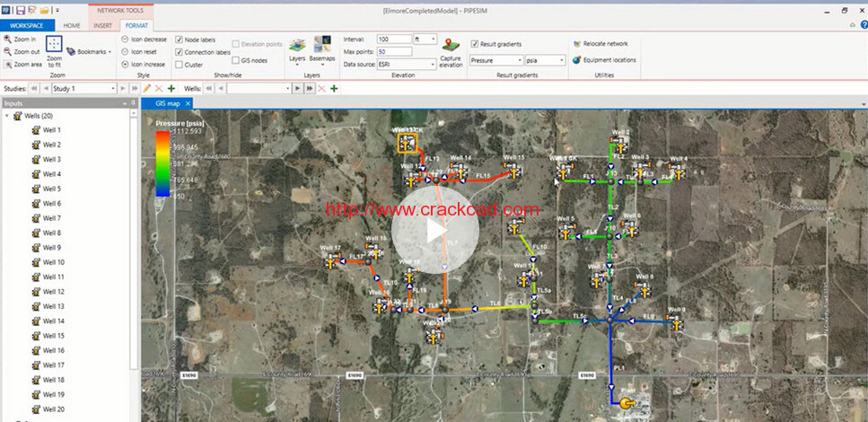Click the Zoom out tool
868x422 pixels.
coord(22,51)
